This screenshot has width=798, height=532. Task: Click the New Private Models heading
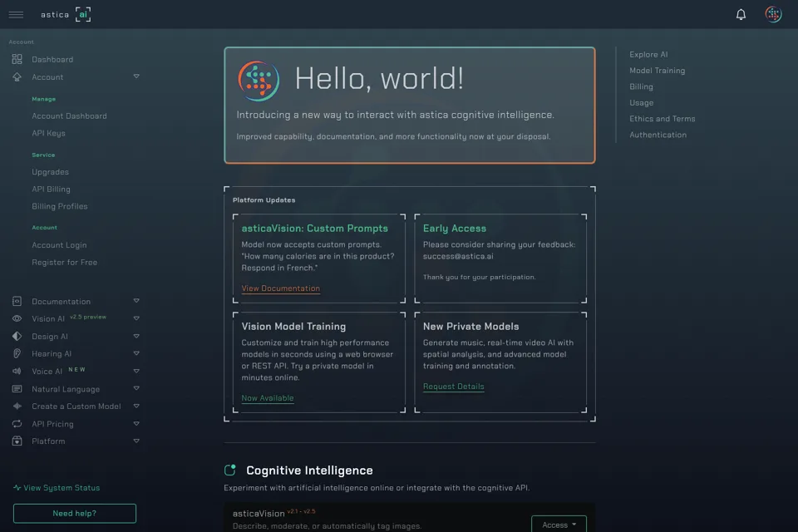[x=470, y=327]
